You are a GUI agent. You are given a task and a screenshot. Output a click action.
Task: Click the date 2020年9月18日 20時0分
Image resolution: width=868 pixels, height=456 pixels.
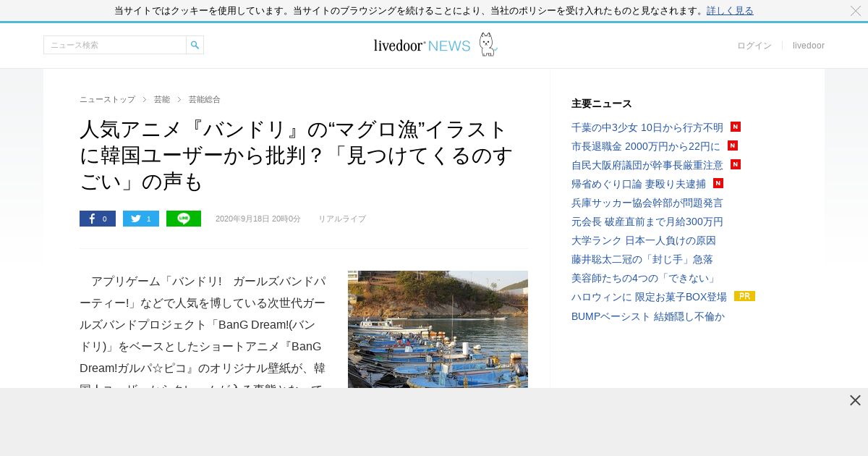click(258, 219)
